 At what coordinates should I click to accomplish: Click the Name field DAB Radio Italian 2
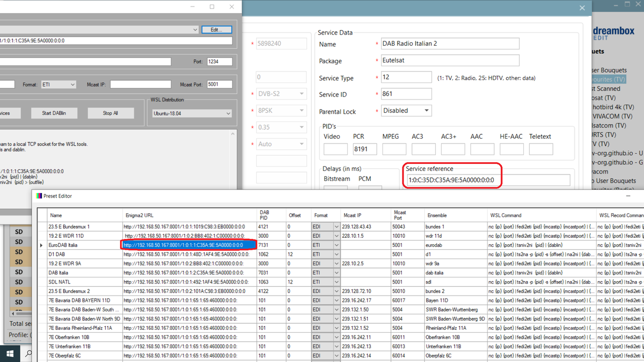pos(450,43)
